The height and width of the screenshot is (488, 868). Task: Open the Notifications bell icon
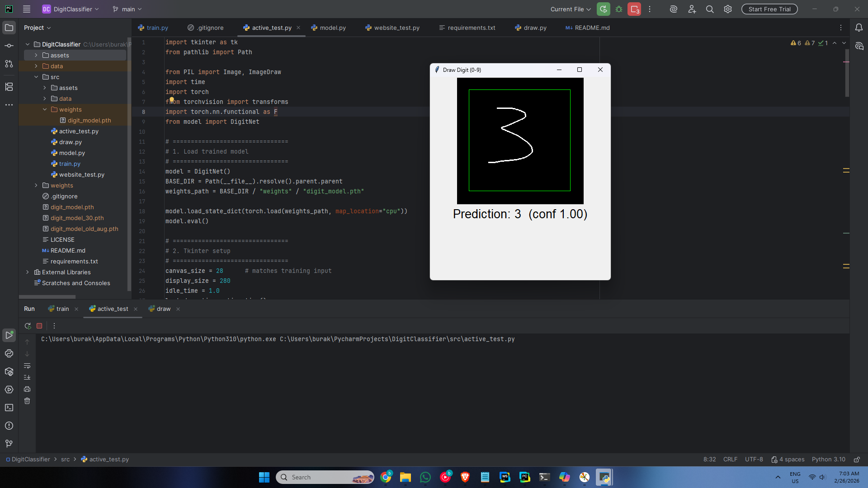point(859,28)
